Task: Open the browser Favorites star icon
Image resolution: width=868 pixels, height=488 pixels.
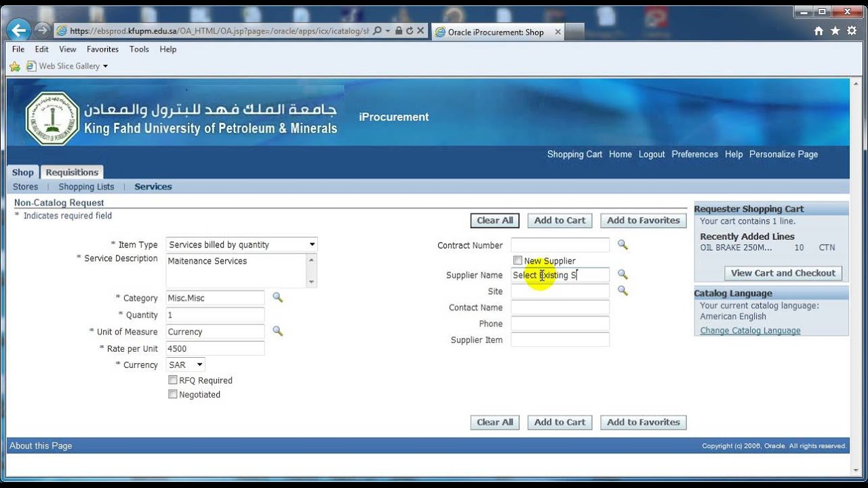Action: click(835, 31)
